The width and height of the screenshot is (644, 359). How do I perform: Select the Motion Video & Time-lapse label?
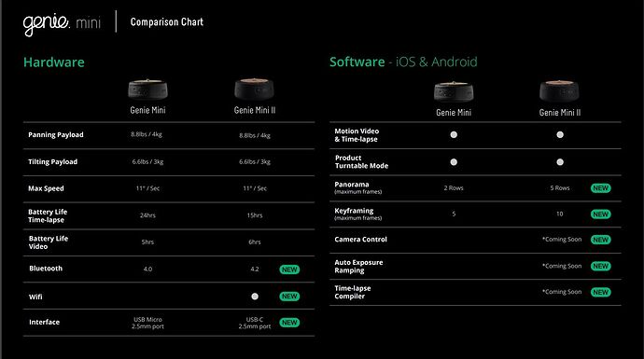point(357,135)
